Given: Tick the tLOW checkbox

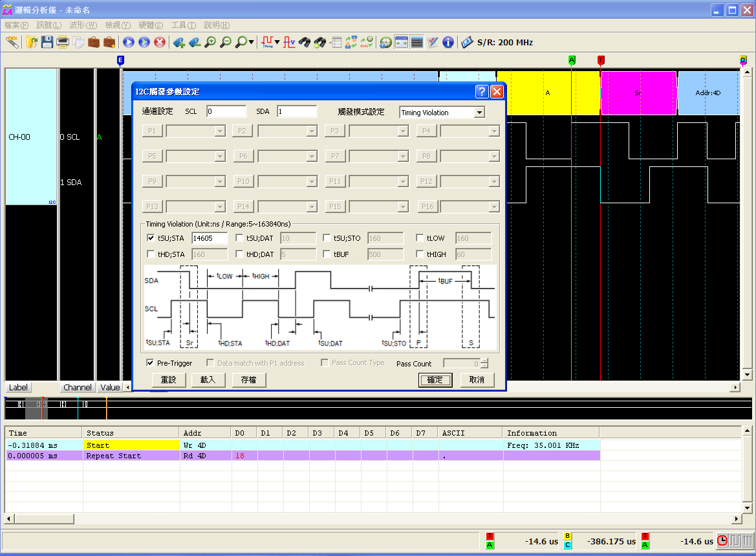Looking at the screenshot, I should (420, 238).
